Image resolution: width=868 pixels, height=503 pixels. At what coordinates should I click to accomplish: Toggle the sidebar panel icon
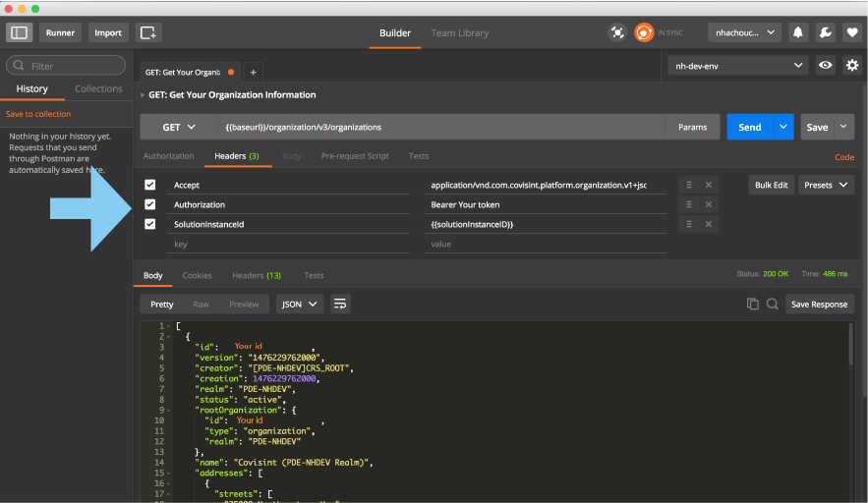20,32
